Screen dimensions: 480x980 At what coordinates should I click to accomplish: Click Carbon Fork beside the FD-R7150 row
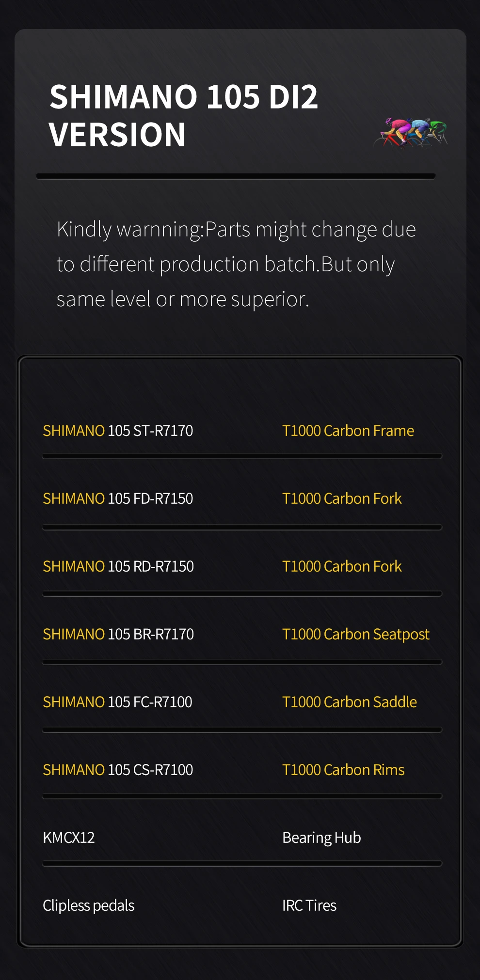[342, 498]
